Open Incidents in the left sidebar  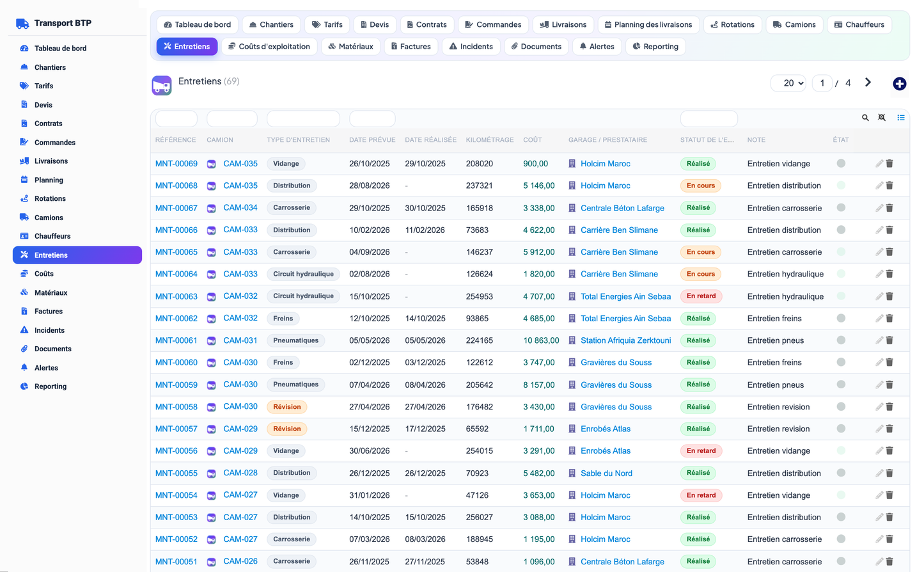pyautogui.click(x=49, y=330)
